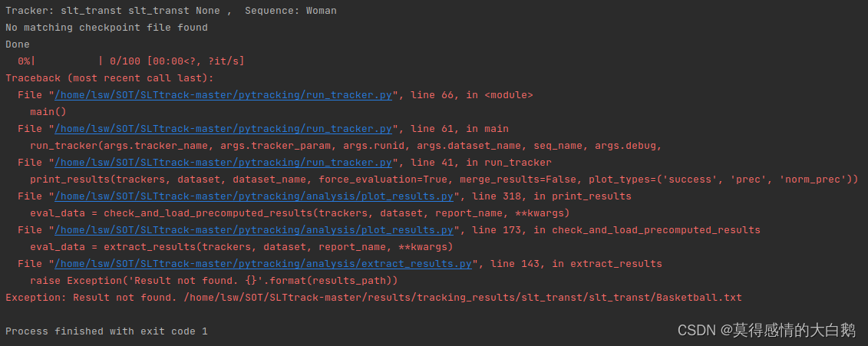This screenshot has width=868, height=346.
Task: Click the 'Done' output line
Action: pyautogui.click(x=18, y=44)
